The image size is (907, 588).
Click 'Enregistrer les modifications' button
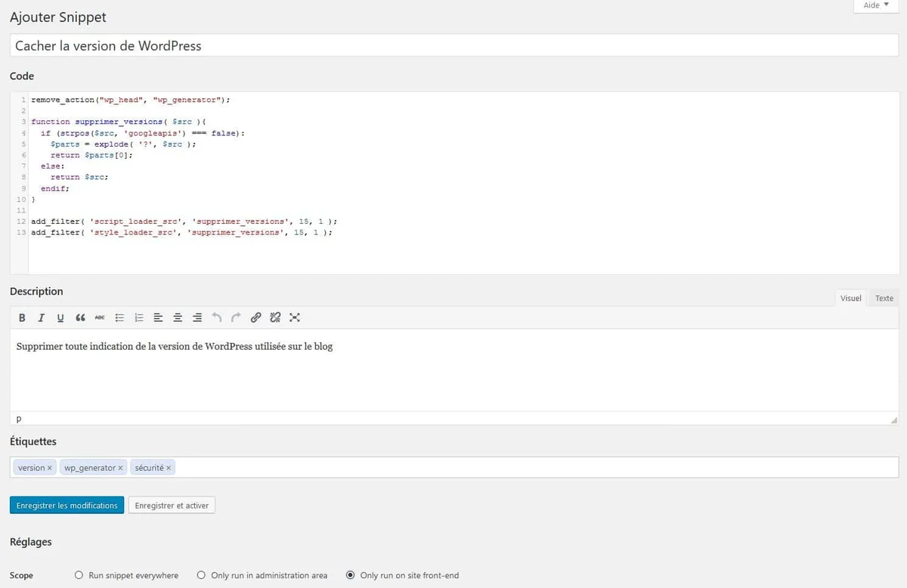pyautogui.click(x=67, y=506)
